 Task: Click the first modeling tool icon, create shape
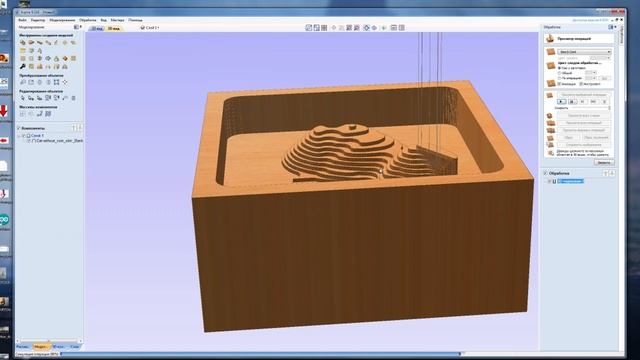pyautogui.click(x=23, y=42)
